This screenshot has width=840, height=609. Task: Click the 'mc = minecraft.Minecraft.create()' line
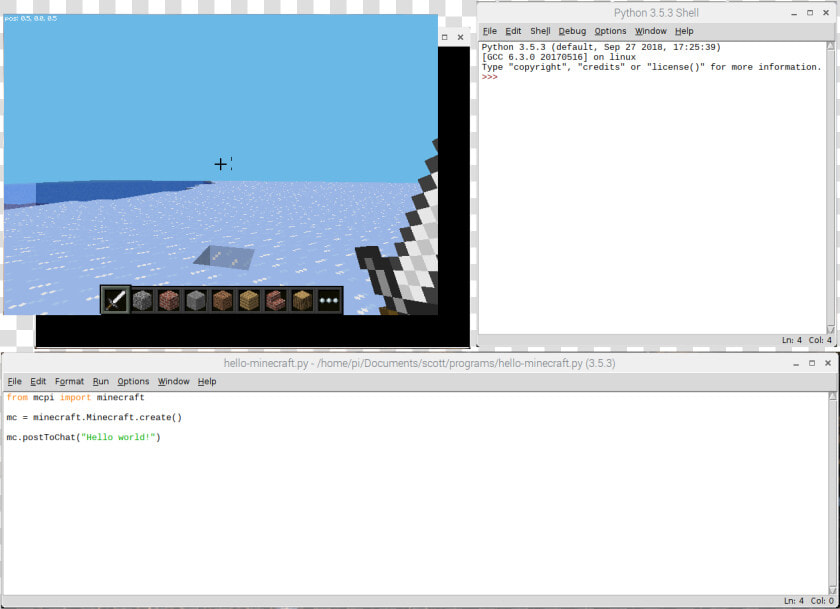point(94,417)
